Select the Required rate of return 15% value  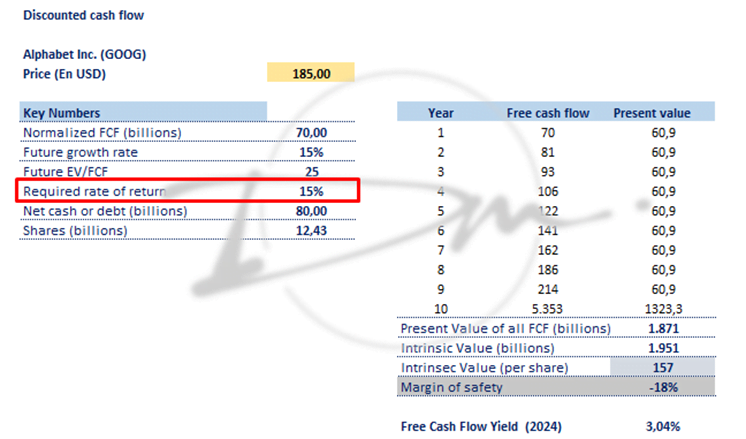click(311, 191)
